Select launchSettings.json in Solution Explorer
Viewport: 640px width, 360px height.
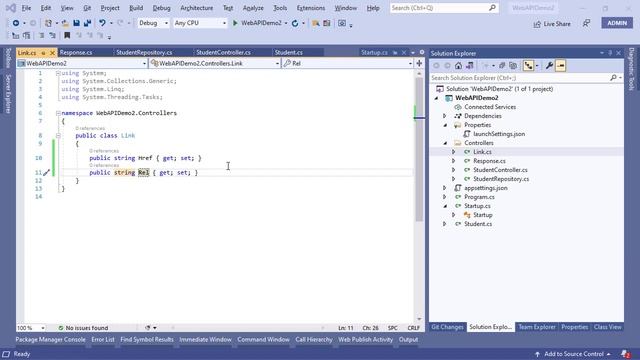click(499, 134)
